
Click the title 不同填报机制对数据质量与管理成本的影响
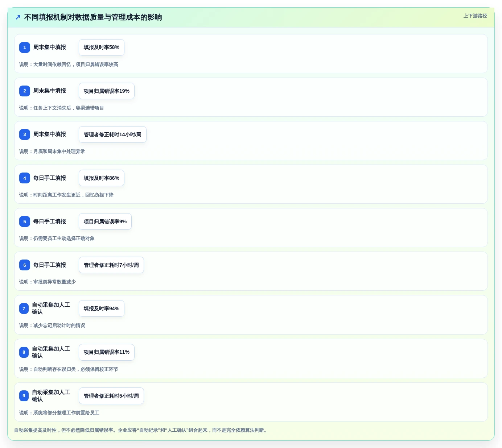[93, 17]
